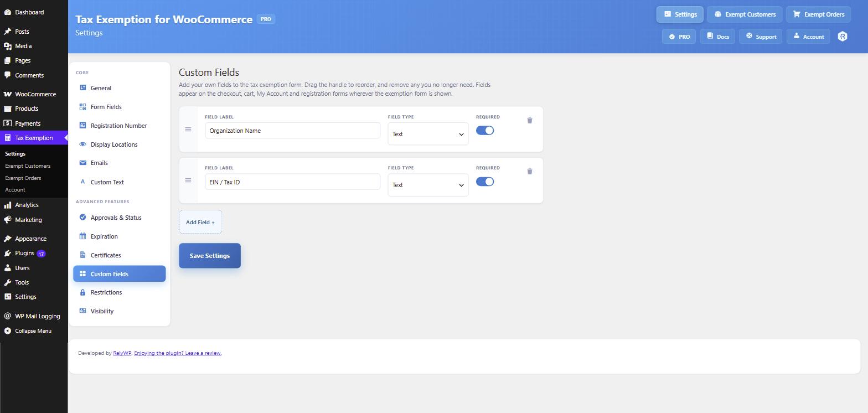
Task: Open the Docs header button
Action: click(717, 37)
